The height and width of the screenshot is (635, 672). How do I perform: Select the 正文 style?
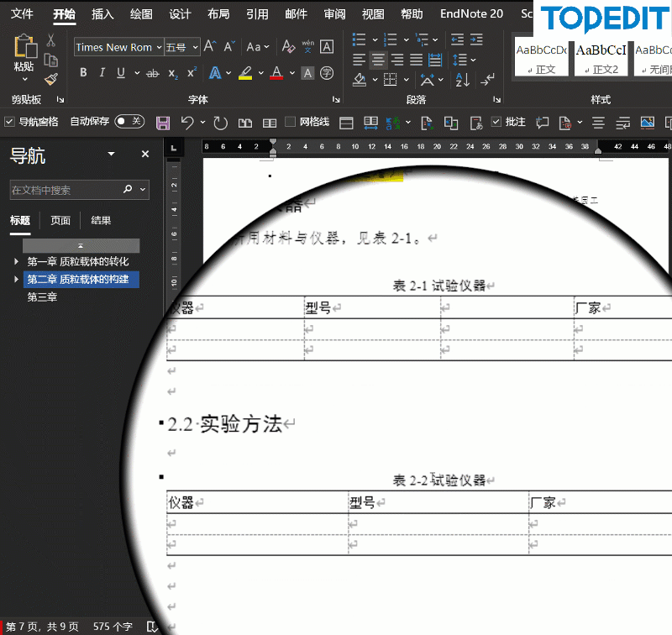541,57
